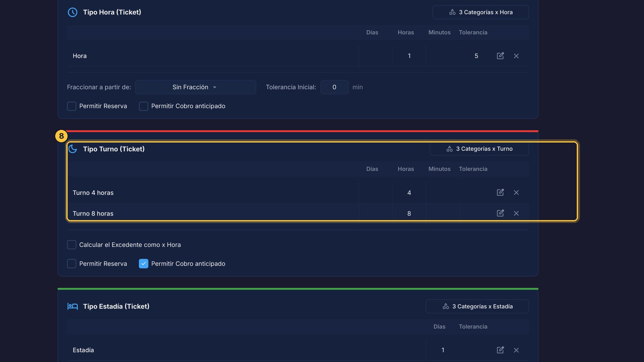Click the Tipo Hora (Ticket) heading
Image resolution: width=644 pixels, height=362 pixels.
tap(112, 12)
